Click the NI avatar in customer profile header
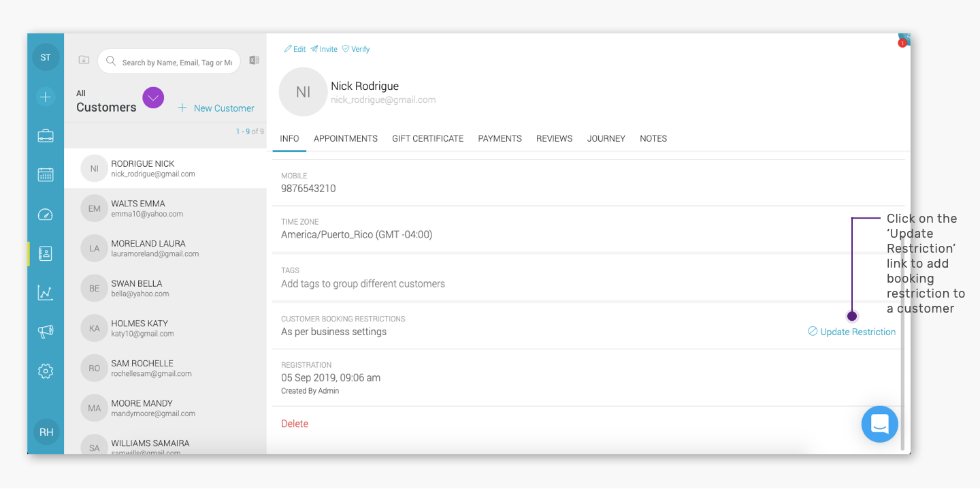This screenshot has width=980, height=489. (x=303, y=92)
